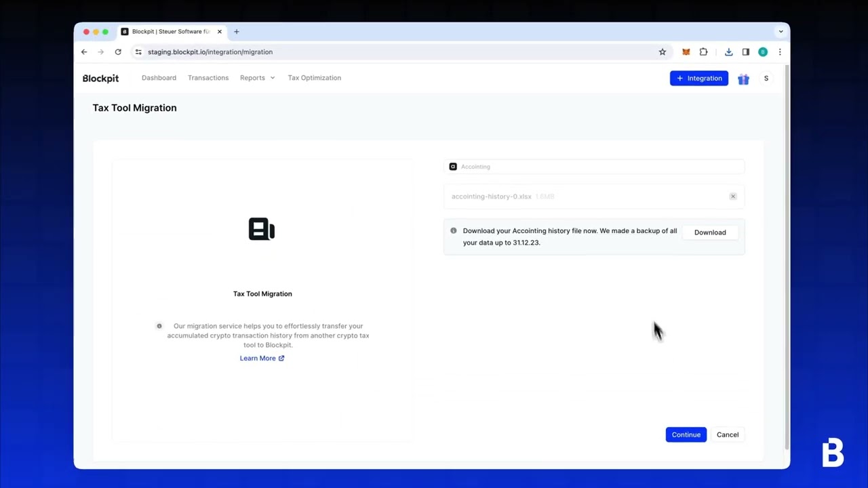Expand the tab search chevron
The image size is (868, 488).
(781, 31)
